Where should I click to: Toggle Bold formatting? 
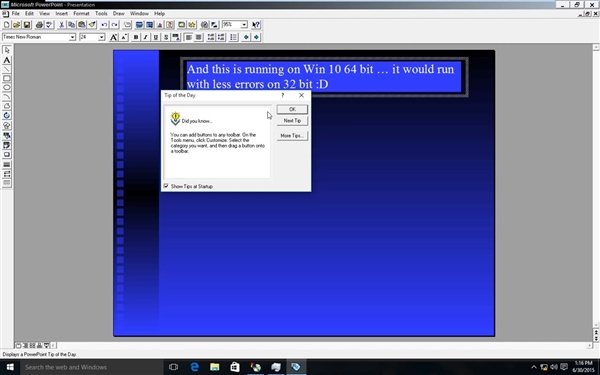coord(135,37)
